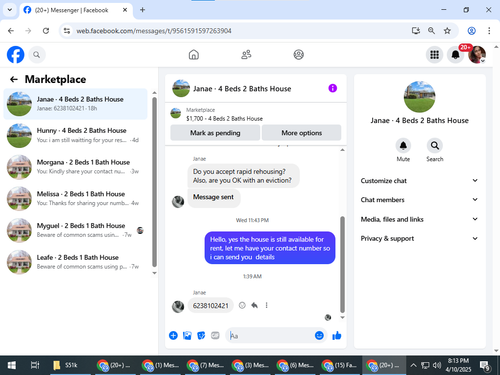Open the emoji picker in message box

[x=319, y=335]
